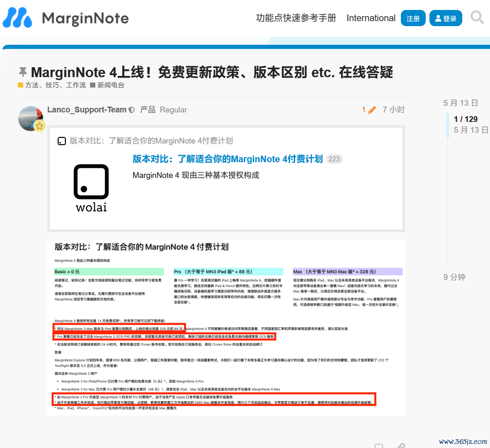Click the pinned topic pin icon

click(x=23, y=72)
